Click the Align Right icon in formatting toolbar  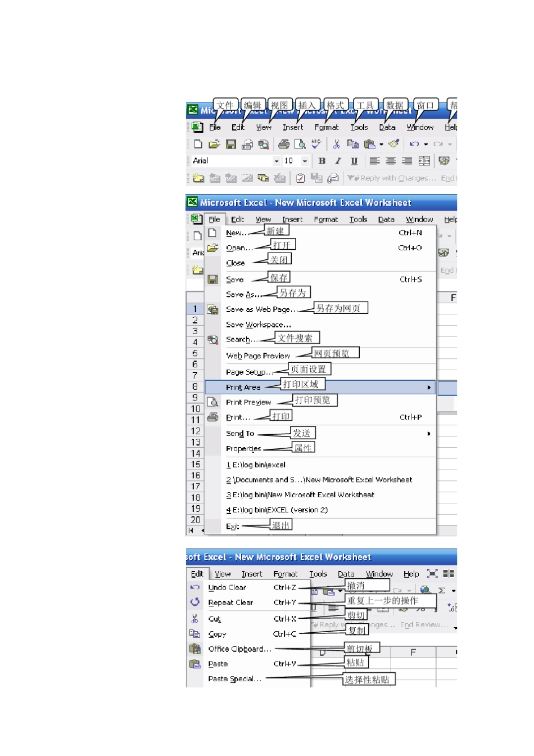407,161
